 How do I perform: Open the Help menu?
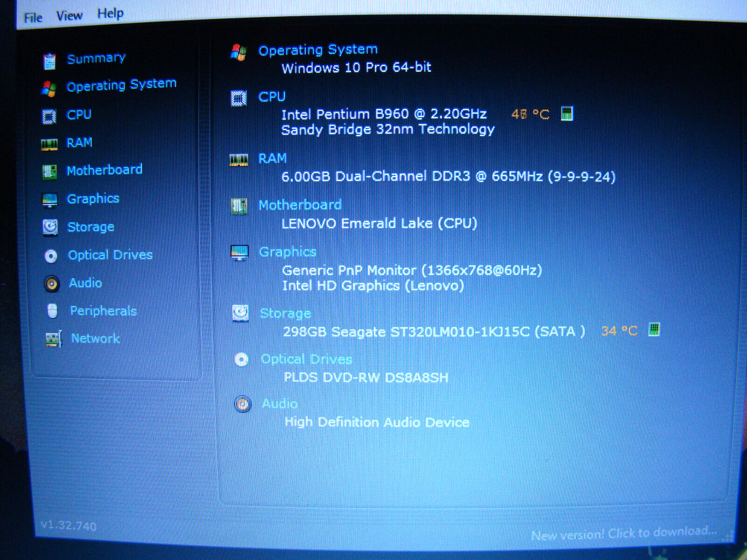tap(110, 14)
